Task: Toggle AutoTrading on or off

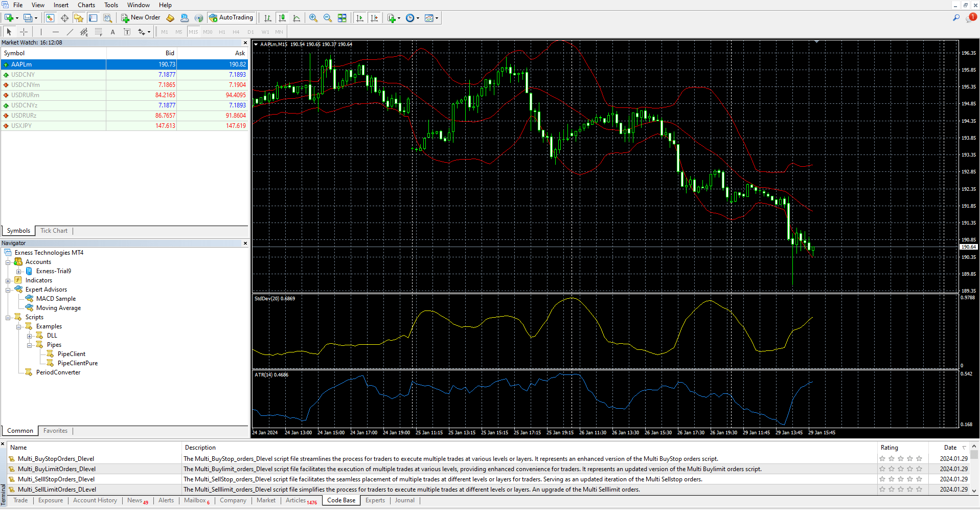Action: tap(232, 18)
